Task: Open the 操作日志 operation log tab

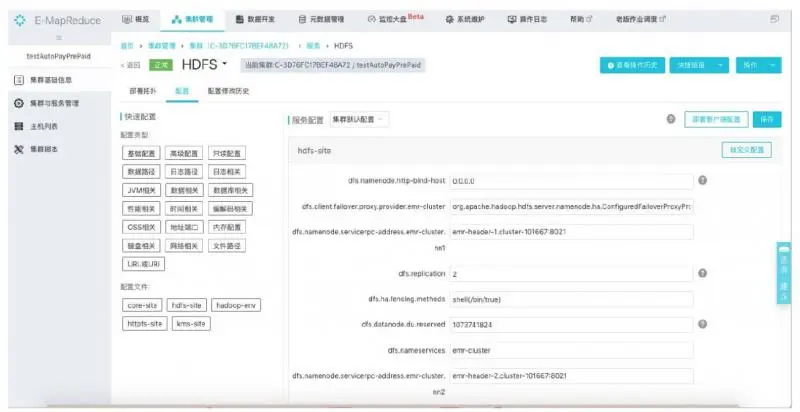Action: (x=527, y=19)
